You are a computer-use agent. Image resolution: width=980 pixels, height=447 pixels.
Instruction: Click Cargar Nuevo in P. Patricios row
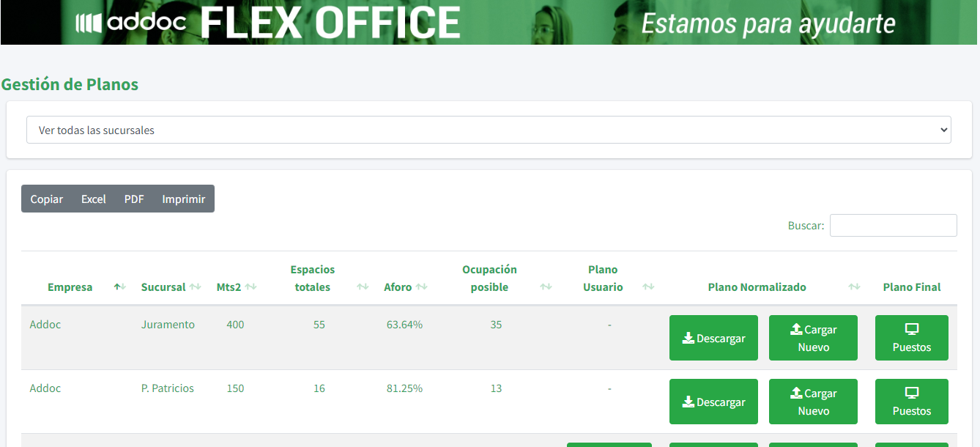tap(813, 402)
